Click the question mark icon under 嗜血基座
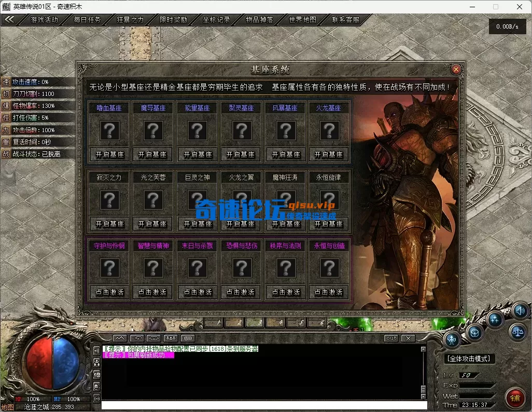Viewport: 532px width, 412px height. coord(109,131)
